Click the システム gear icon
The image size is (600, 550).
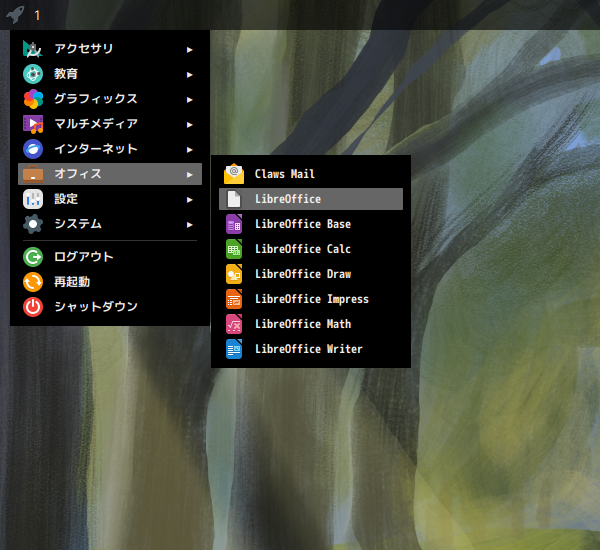tap(33, 224)
